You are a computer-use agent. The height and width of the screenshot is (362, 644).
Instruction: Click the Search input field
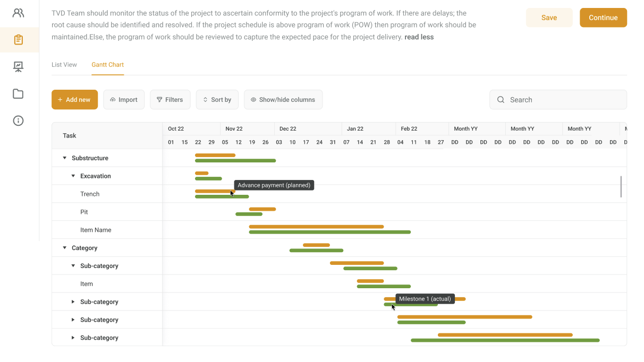[563, 100]
